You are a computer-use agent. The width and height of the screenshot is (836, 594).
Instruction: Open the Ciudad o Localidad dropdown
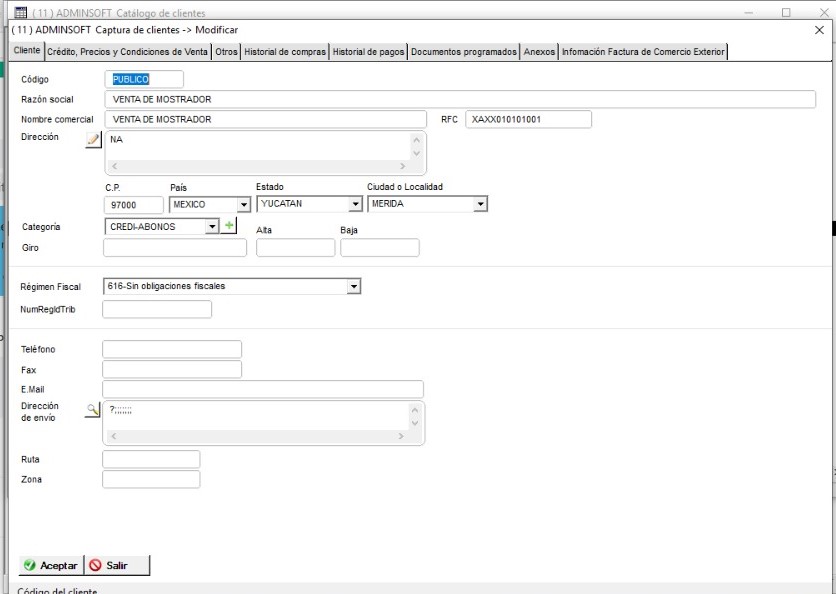click(x=480, y=204)
